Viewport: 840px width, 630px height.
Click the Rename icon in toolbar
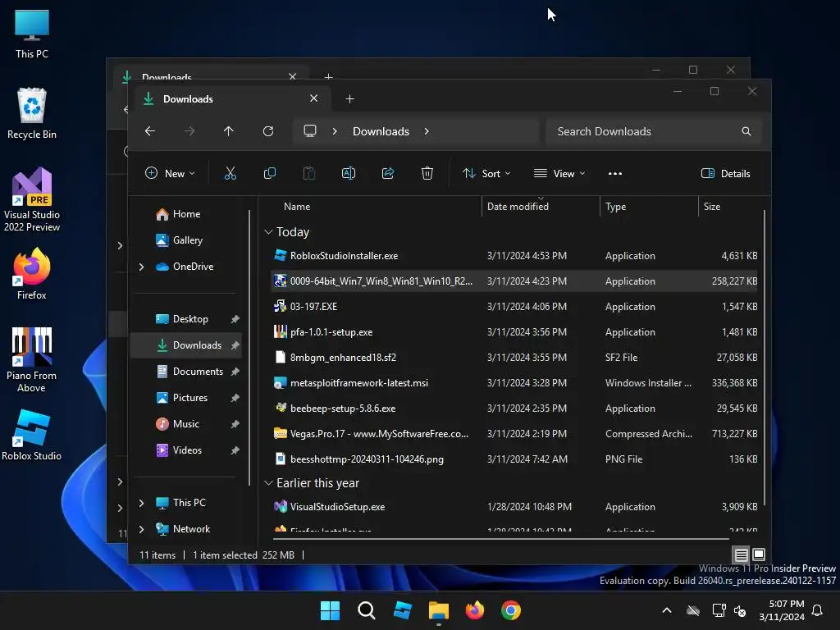(348, 173)
